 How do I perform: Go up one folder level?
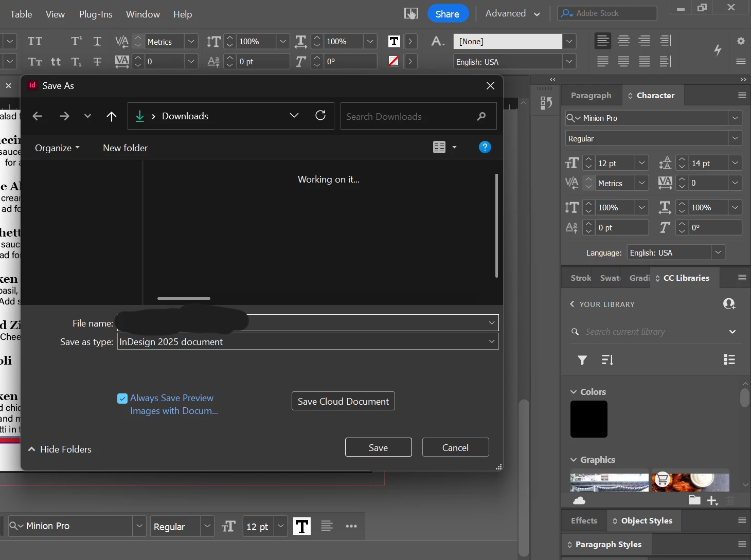click(111, 116)
